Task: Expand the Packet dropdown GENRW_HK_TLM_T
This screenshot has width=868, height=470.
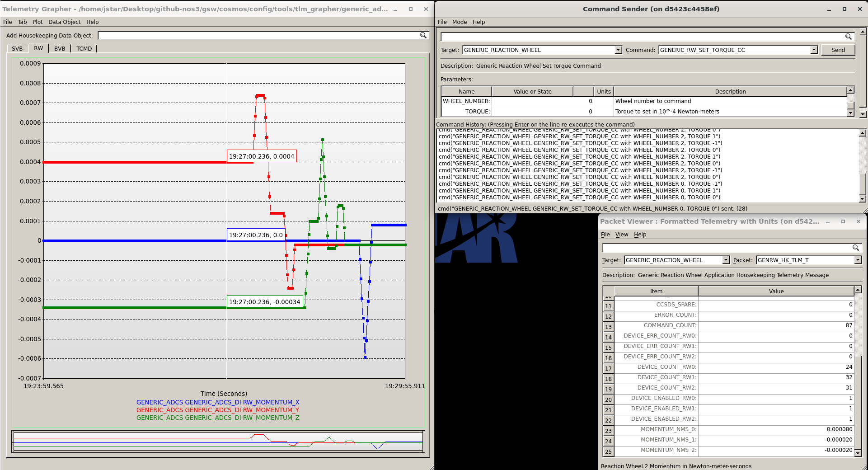Action: click(x=858, y=260)
